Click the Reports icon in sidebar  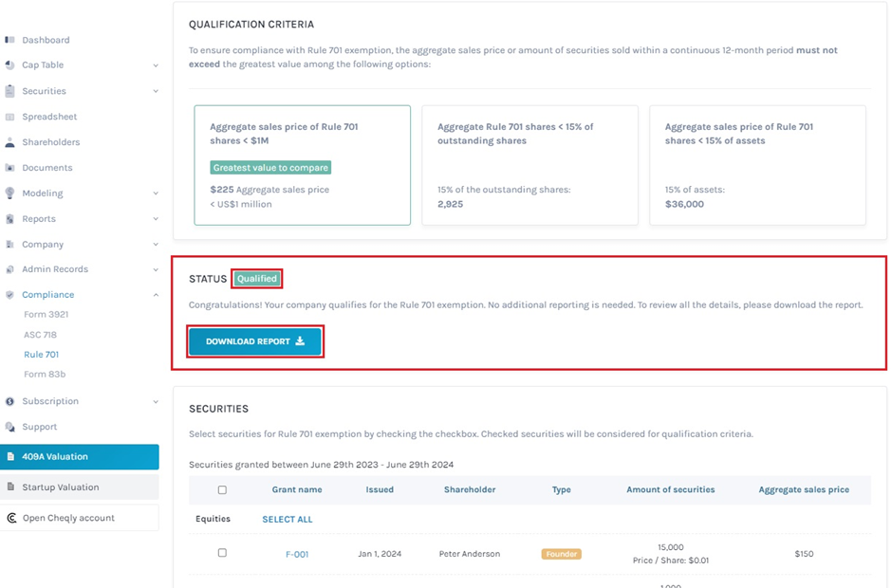click(x=9, y=219)
